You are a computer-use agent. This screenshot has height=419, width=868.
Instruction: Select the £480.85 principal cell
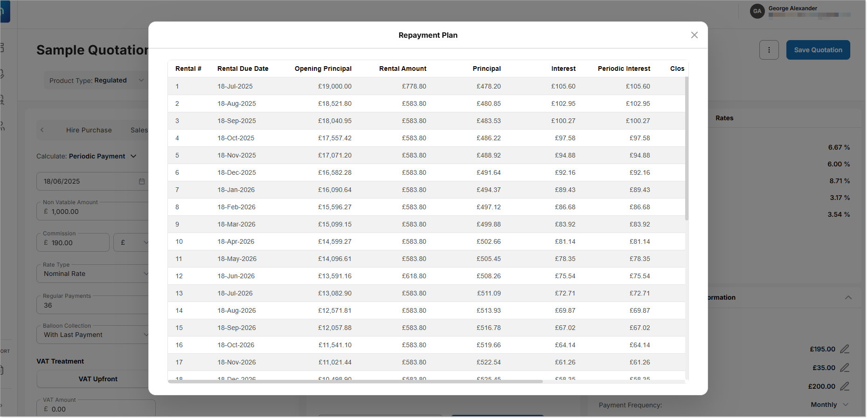488,103
